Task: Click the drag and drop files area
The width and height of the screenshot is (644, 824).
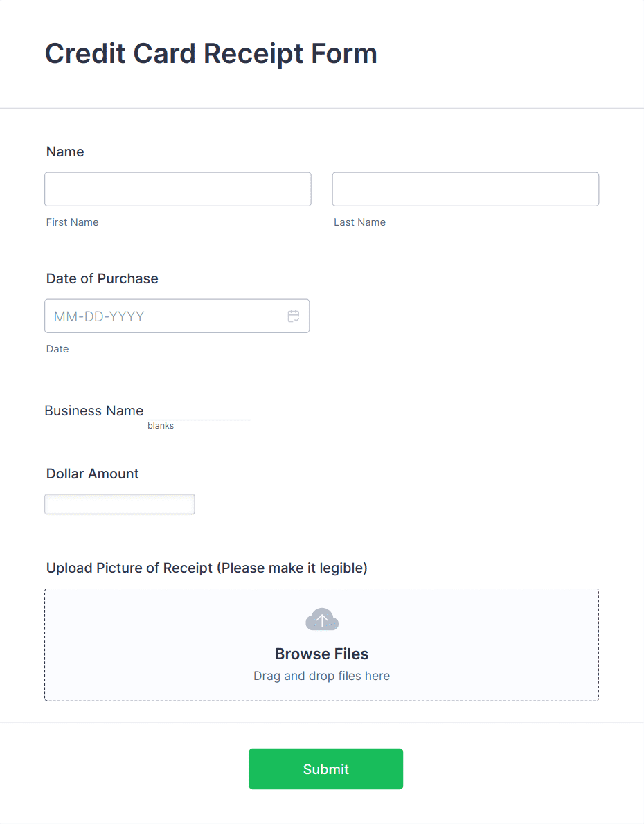Action: coord(321,644)
